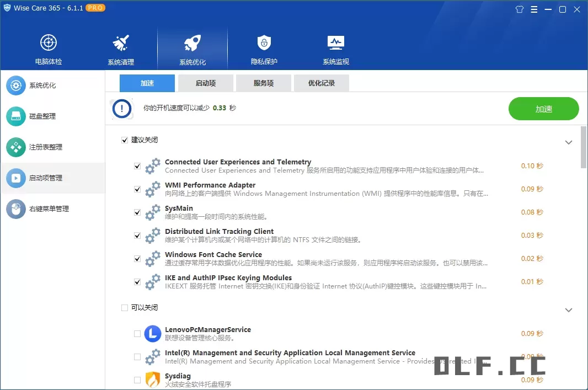Select the Disk Defrag (磁盘整理) sidebar icon
The image size is (588, 390).
16,116
